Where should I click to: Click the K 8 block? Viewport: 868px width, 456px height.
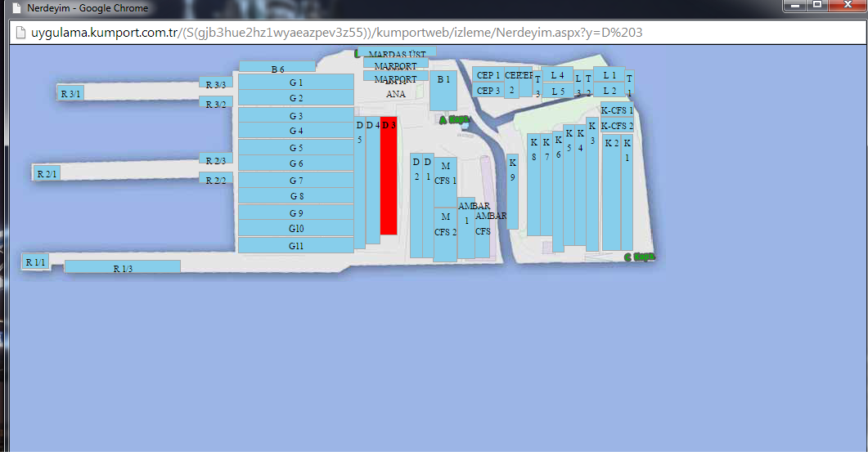(533, 185)
